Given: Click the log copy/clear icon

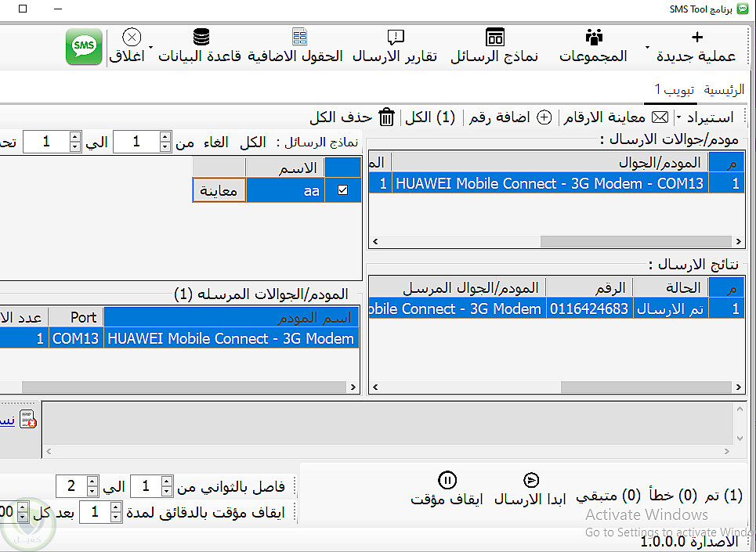Looking at the screenshot, I should click(x=28, y=419).
